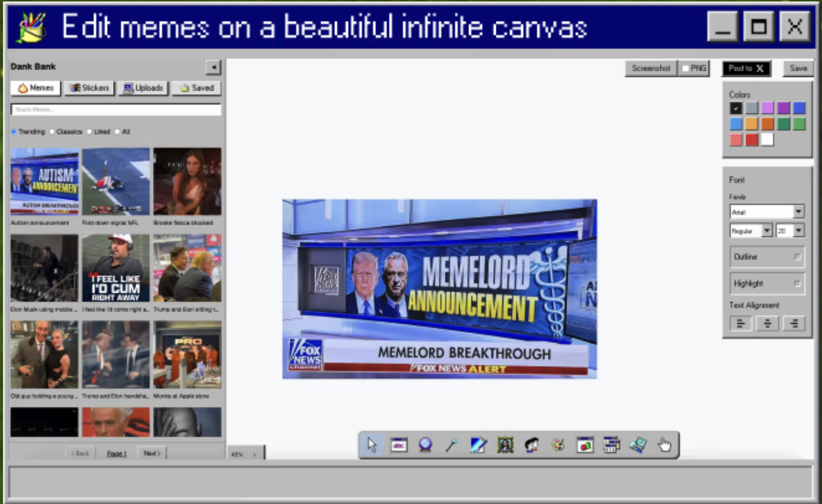Open the stacked windows tool
Image resolution: width=822 pixels, height=504 pixels.
tap(611, 445)
